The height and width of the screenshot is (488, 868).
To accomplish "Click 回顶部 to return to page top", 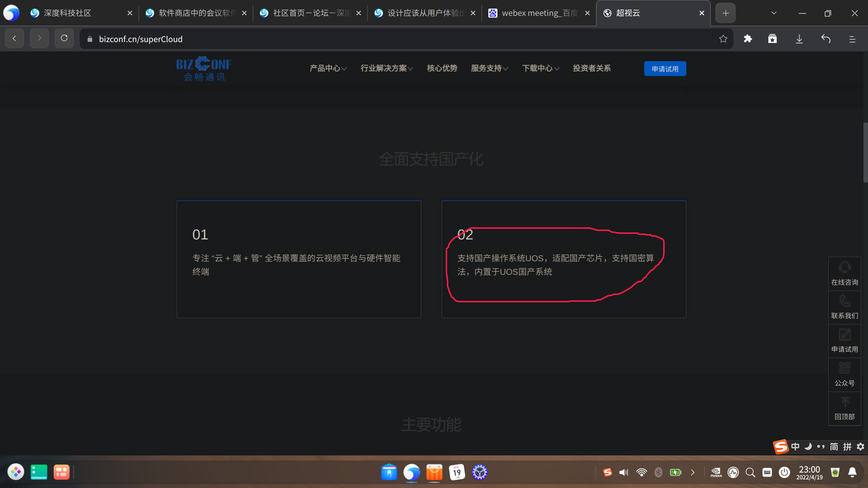I will point(844,408).
